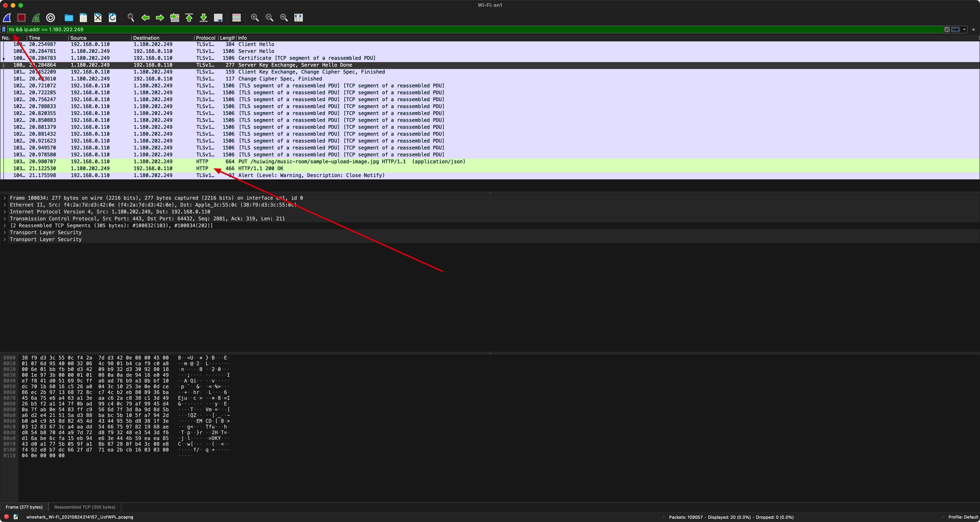This screenshot has height=522, width=980.
Task: Expand the first Transport Layer Security entry
Action: pos(5,232)
